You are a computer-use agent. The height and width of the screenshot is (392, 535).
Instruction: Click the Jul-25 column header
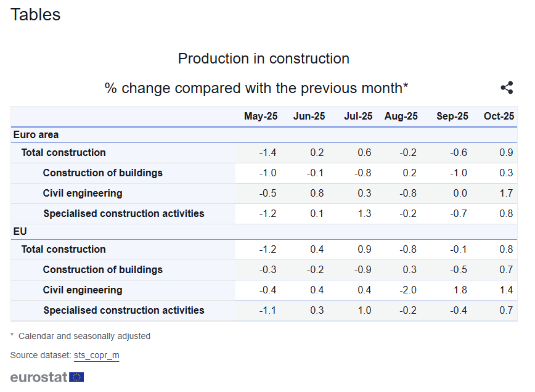coord(358,116)
